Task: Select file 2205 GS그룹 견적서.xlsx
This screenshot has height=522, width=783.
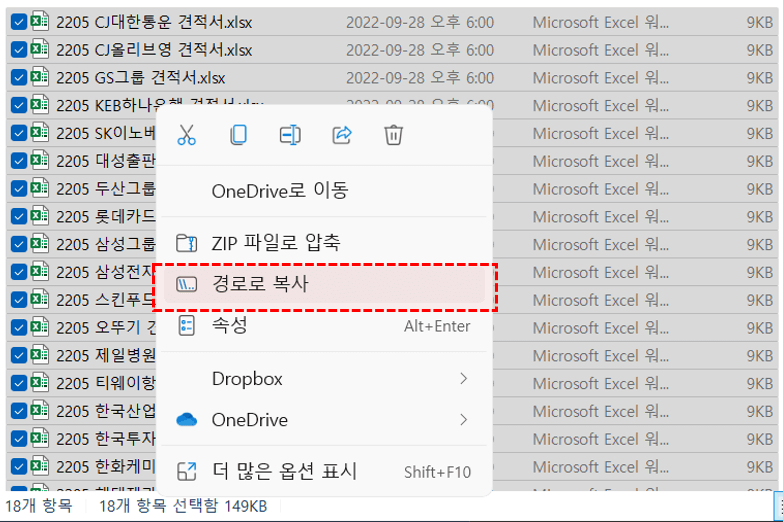Action: click(x=140, y=78)
